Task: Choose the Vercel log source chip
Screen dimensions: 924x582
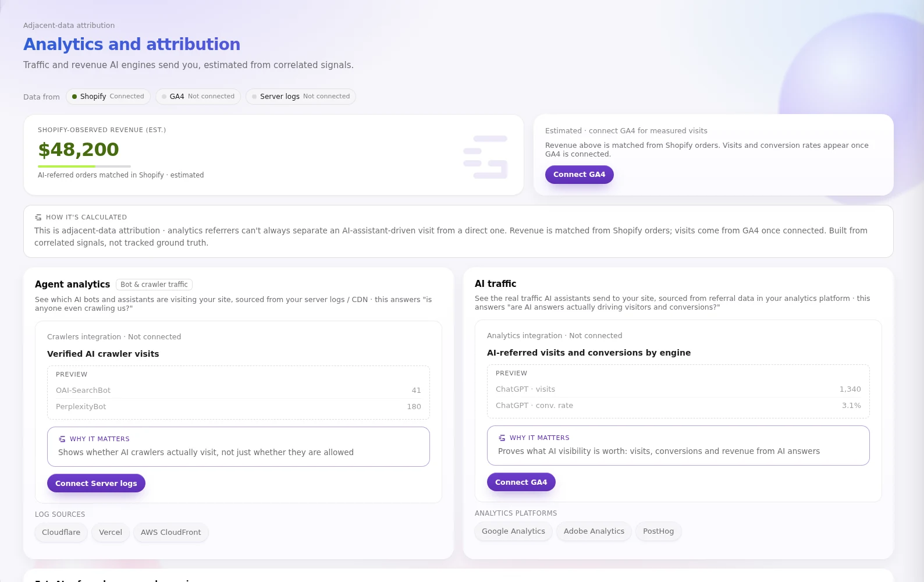Action: coord(111,533)
